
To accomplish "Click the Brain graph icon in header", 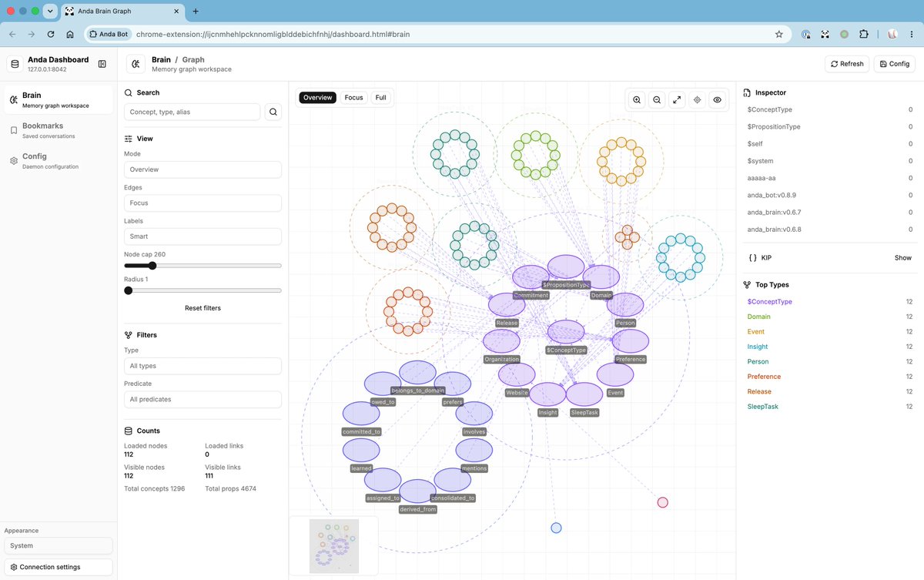I will [x=136, y=64].
